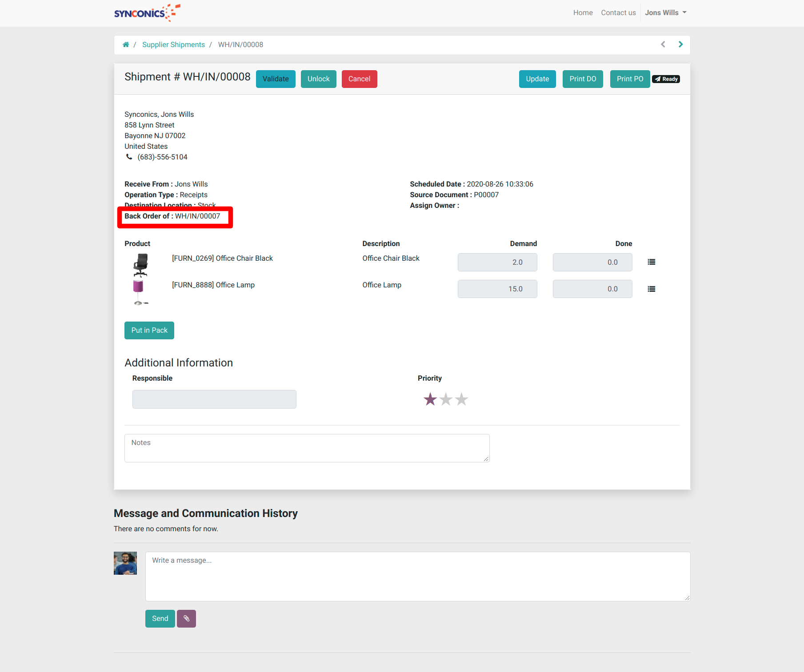Go to next shipment arrow
Screen dimensions: 804x672
click(x=680, y=44)
